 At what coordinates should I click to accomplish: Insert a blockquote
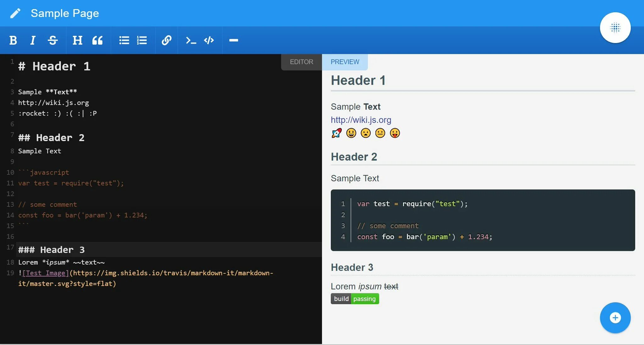tap(97, 40)
